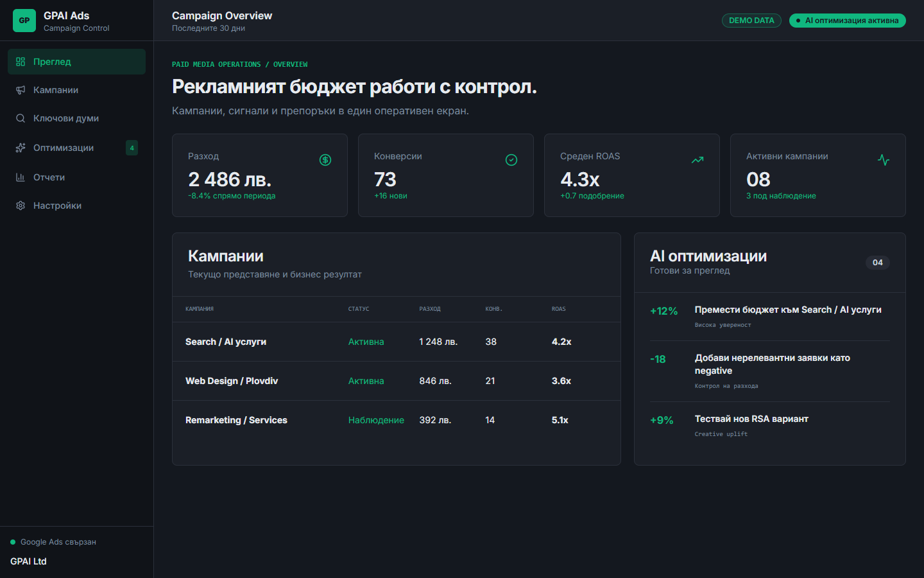Click the +16 нови note
The width and height of the screenshot is (924, 578).
(391, 196)
